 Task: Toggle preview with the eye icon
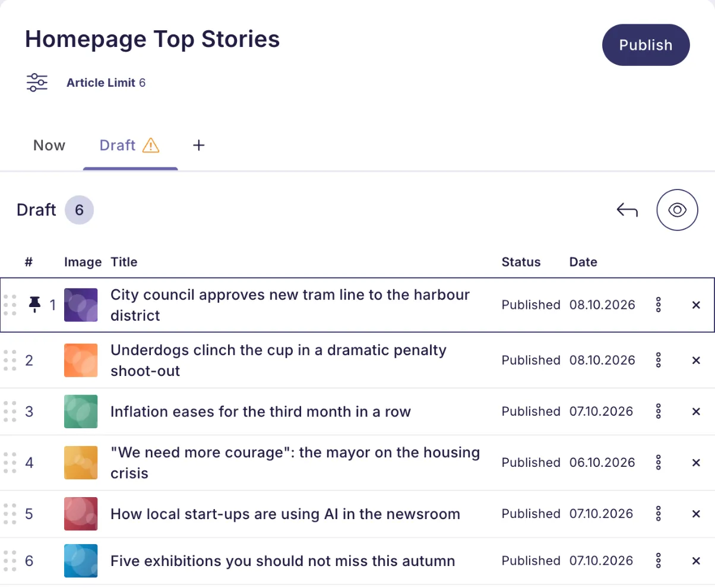[x=677, y=210]
